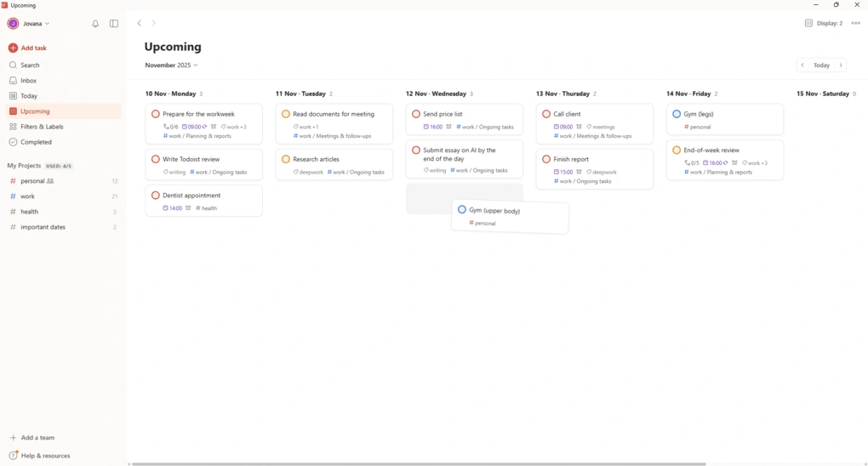Click the meetings label on Call client
The width and height of the screenshot is (868, 466).
pyautogui.click(x=601, y=127)
